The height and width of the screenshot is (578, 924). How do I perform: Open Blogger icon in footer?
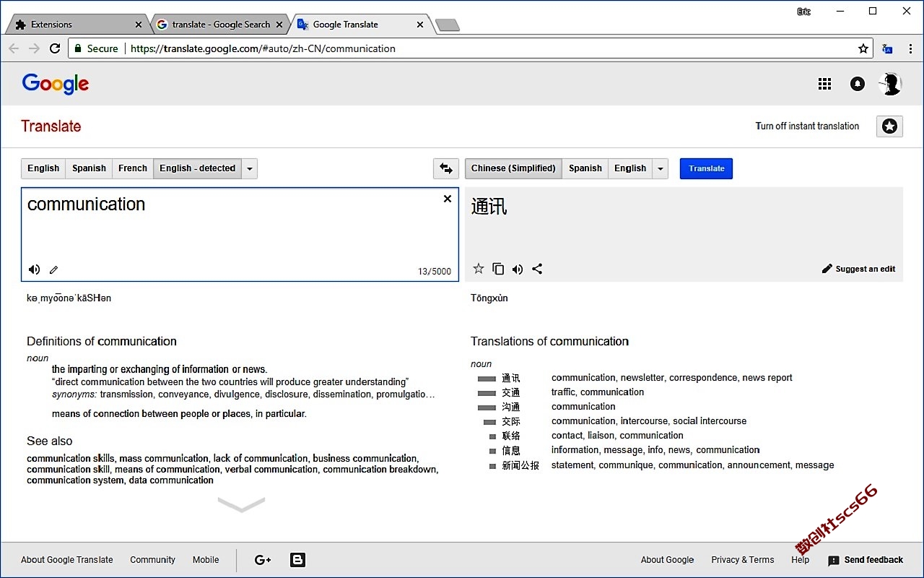click(x=297, y=560)
